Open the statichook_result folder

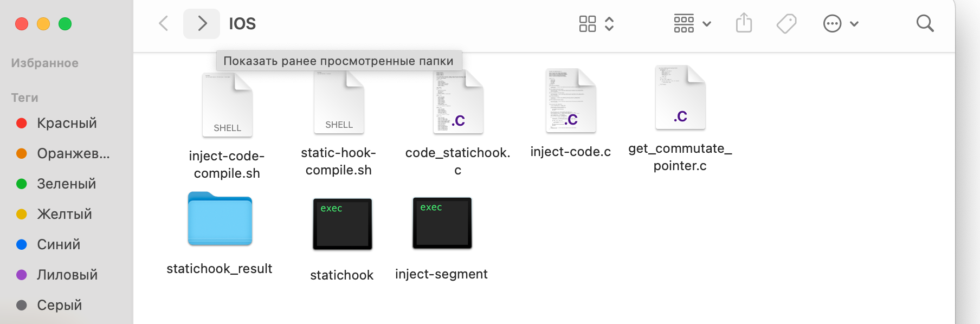click(220, 219)
